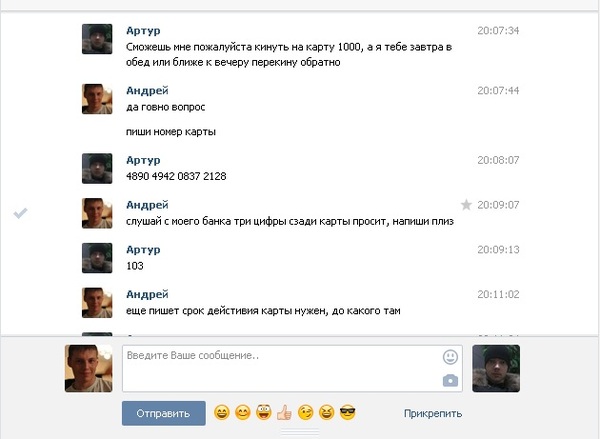Click into the Введите Ваше сообщение field
This screenshot has height=439, width=600.
pos(292,369)
